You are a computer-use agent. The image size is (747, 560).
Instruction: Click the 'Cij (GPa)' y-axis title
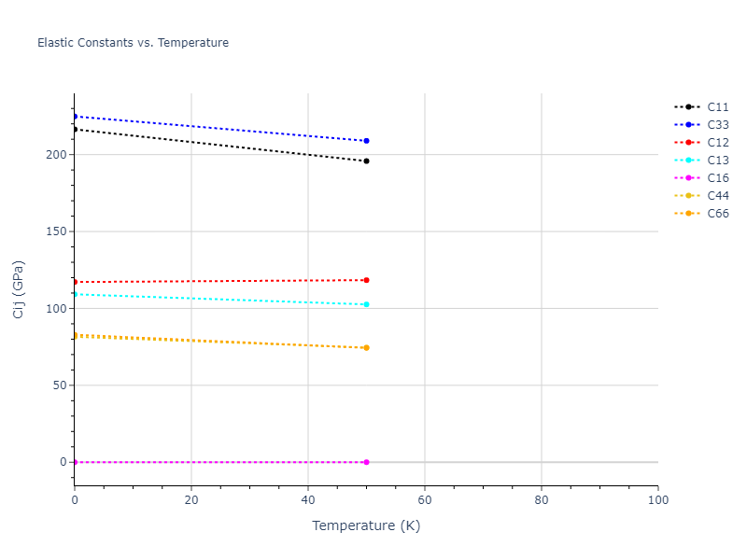pos(19,289)
